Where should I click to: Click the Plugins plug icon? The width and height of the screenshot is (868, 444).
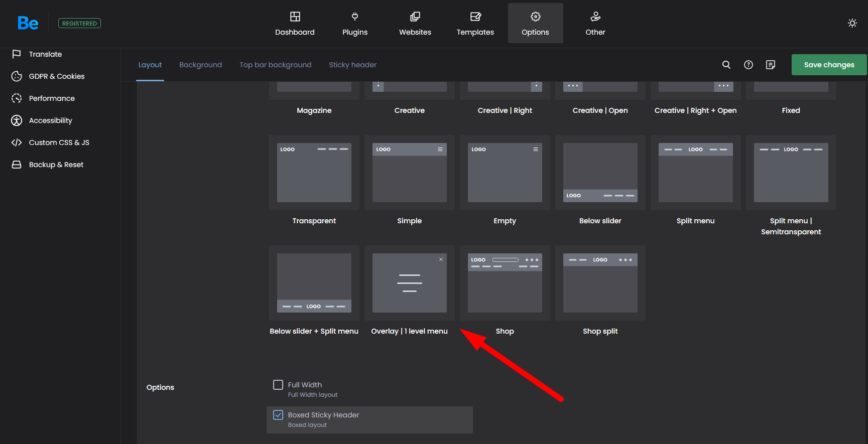tap(355, 17)
